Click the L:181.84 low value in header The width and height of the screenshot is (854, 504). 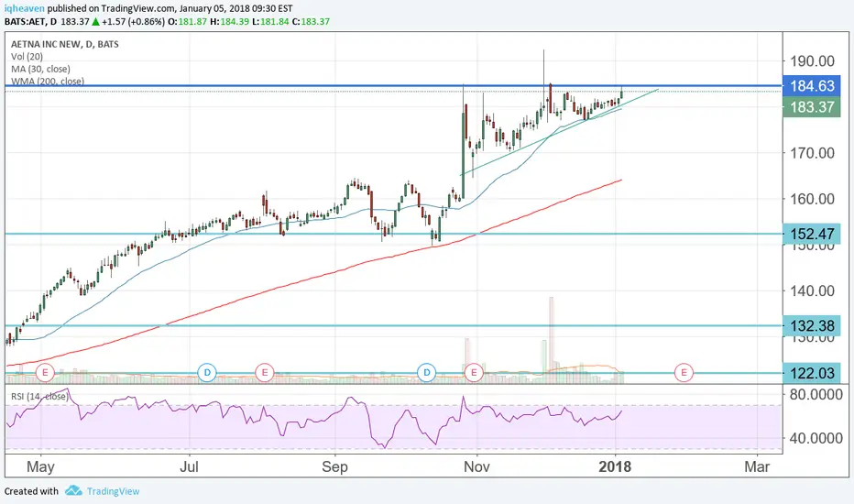tap(270, 22)
